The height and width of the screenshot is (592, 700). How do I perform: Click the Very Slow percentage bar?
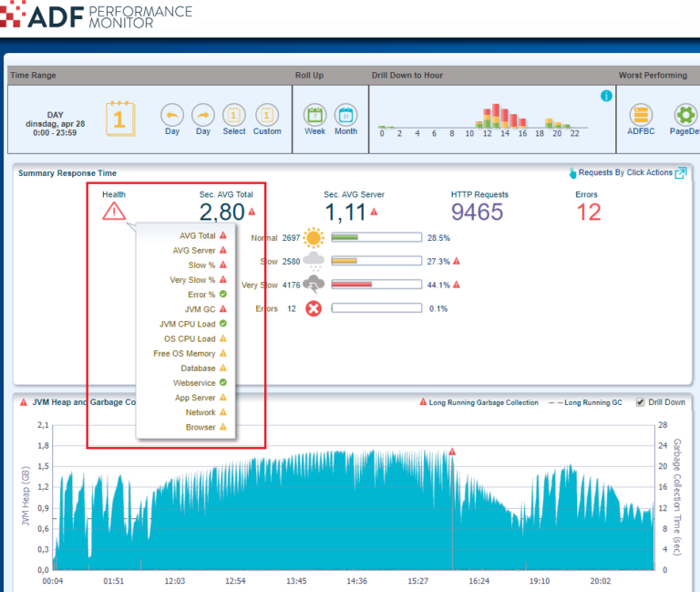[376, 285]
